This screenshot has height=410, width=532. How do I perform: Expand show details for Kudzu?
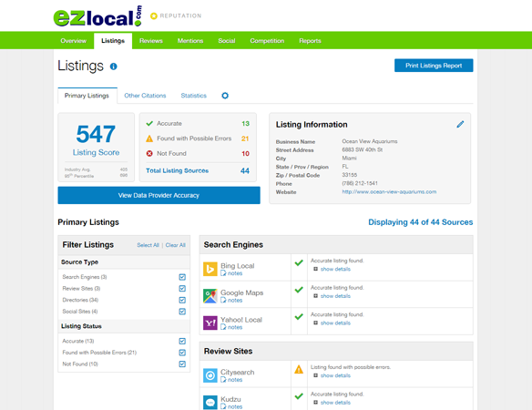(332, 403)
